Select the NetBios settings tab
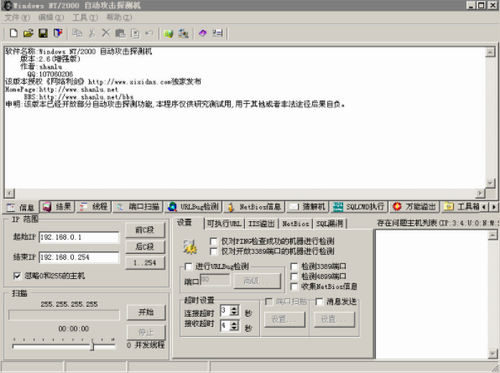500x373 pixels. [x=295, y=224]
